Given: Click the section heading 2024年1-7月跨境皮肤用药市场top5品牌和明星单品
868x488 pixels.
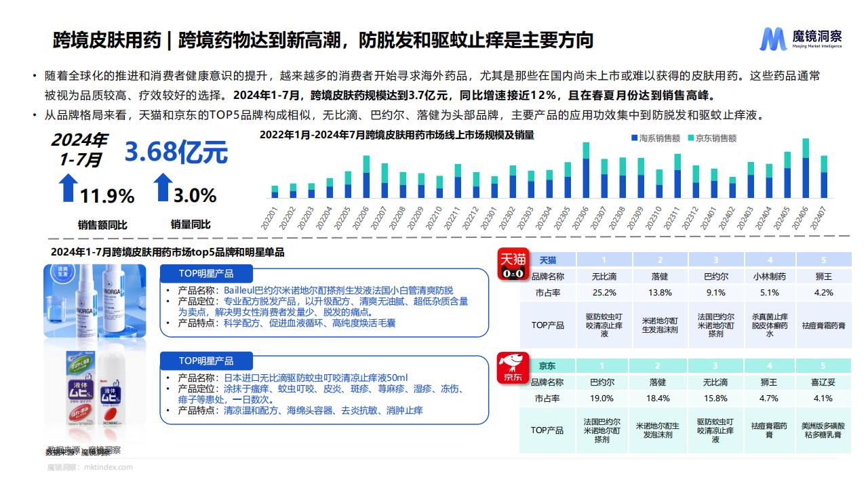Looking at the screenshot, I should [167, 252].
